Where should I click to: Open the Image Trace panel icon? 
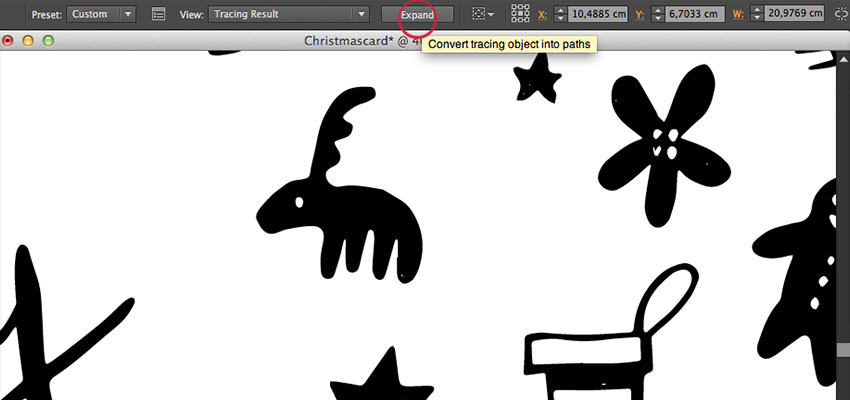point(158,14)
